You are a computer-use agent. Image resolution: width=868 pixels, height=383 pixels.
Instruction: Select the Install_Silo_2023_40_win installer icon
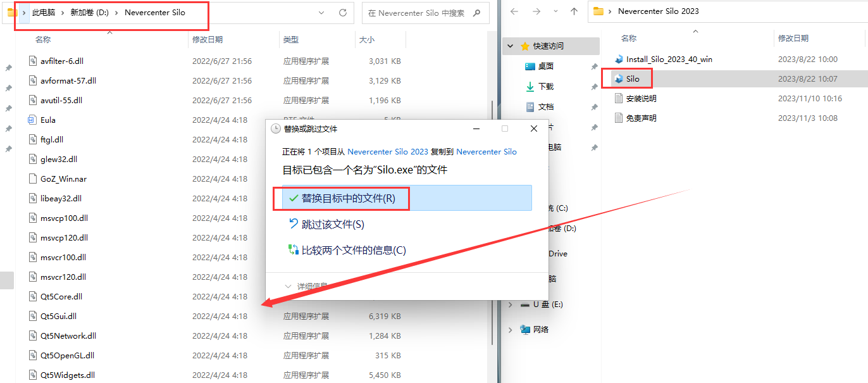(x=619, y=59)
